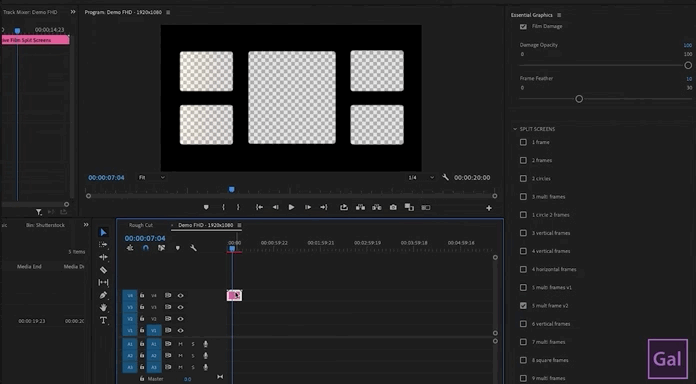This screenshot has height=384, width=696.
Task: Mark In point in Program monitor
Action: (x=223, y=207)
